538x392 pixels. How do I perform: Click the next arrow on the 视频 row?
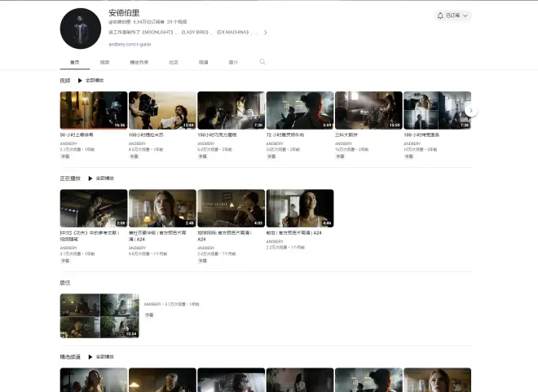point(471,111)
